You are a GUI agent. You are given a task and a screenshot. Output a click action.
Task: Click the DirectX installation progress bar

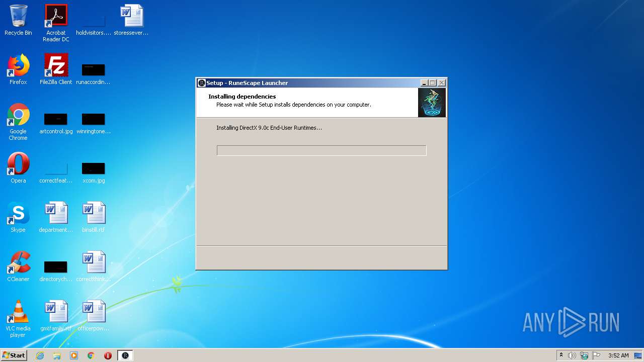[x=321, y=150]
